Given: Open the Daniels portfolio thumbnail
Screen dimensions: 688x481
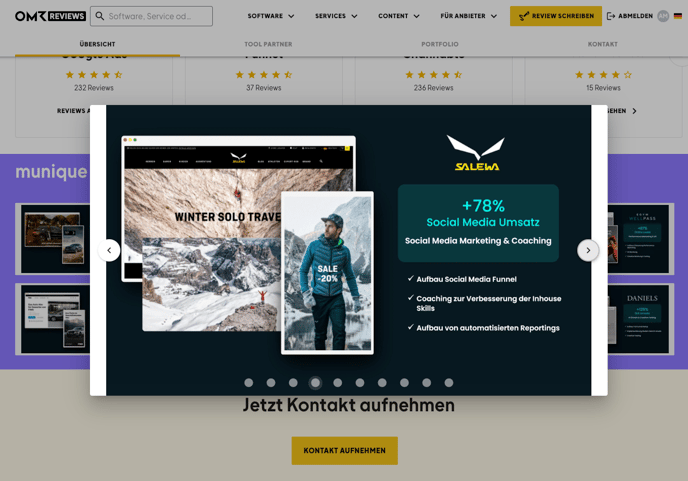Looking at the screenshot, I should 641,319.
